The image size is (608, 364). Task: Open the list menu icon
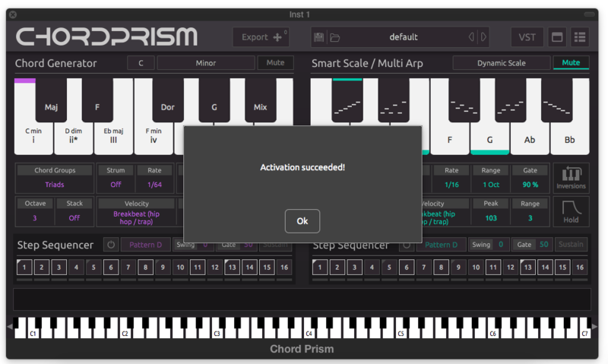coord(580,37)
